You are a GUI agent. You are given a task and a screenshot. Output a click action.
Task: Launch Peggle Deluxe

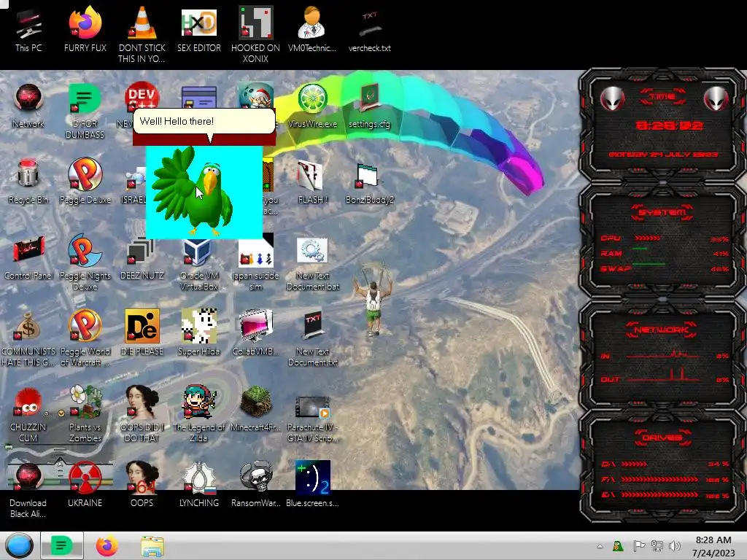85,182
